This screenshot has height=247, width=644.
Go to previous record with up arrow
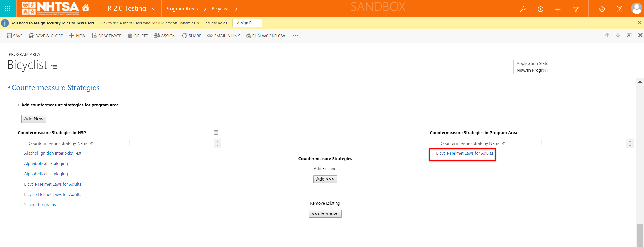[x=607, y=35]
